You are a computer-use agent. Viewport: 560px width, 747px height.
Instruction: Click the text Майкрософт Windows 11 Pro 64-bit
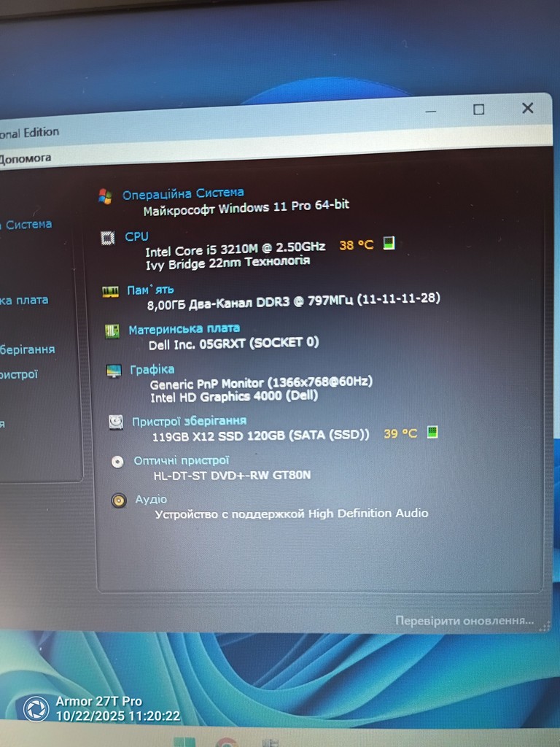(x=246, y=207)
